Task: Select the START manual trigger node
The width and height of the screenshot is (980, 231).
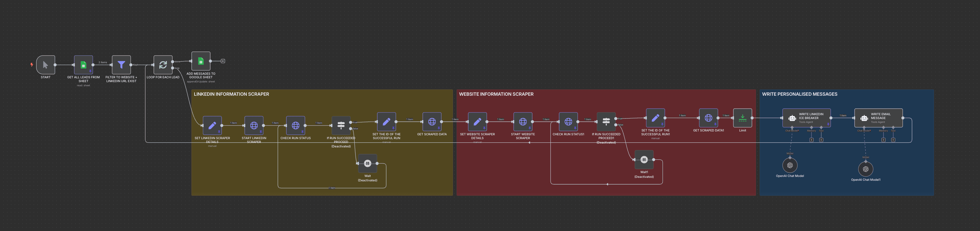Action: (45, 65)
